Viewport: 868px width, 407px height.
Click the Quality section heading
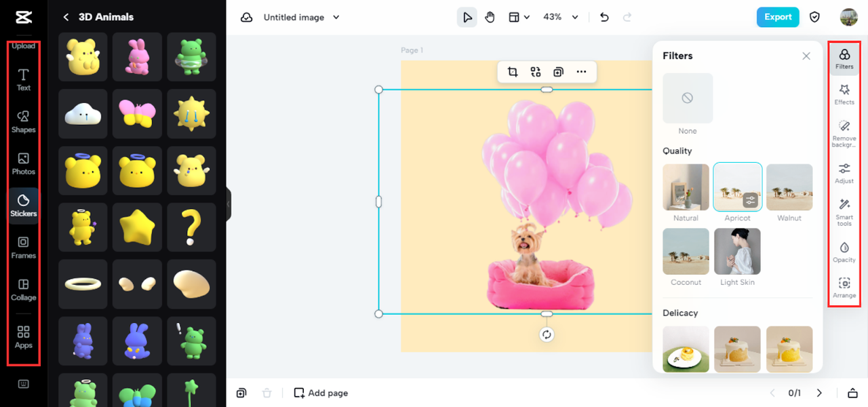click(677, 151)
